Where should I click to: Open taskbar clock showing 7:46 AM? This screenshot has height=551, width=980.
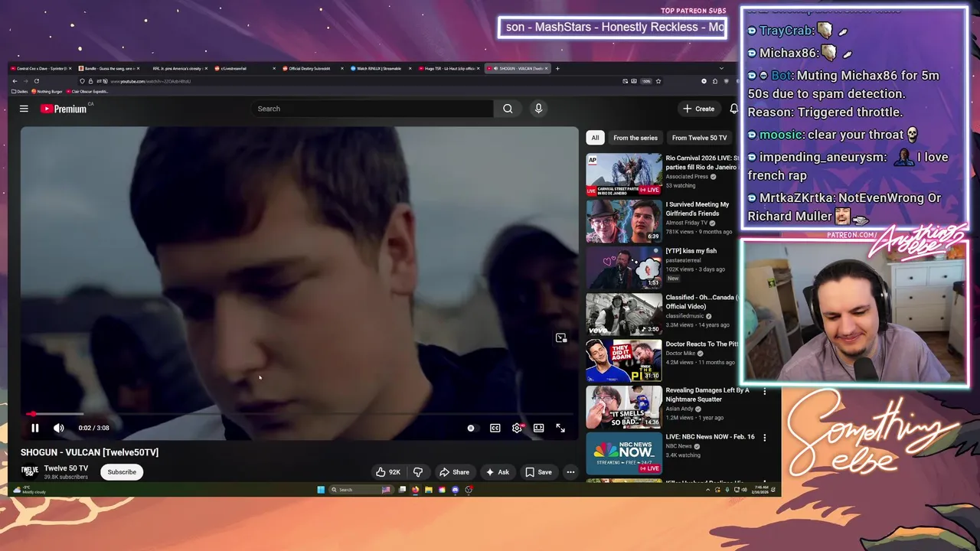tap(759, 490)
